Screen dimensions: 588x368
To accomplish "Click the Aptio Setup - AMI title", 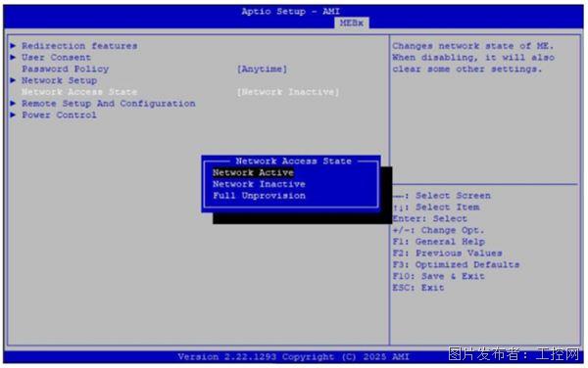I will (x=291, y=11).
